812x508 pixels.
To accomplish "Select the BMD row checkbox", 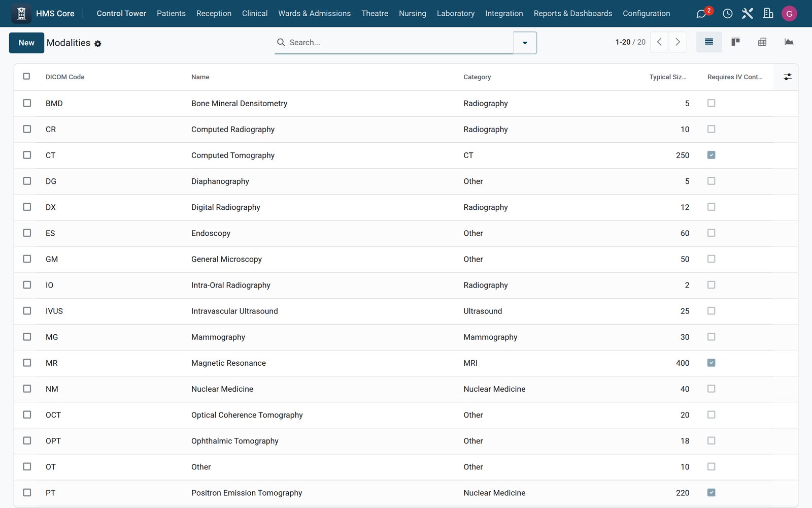I will pyautogui.click(x=27, y=103).
